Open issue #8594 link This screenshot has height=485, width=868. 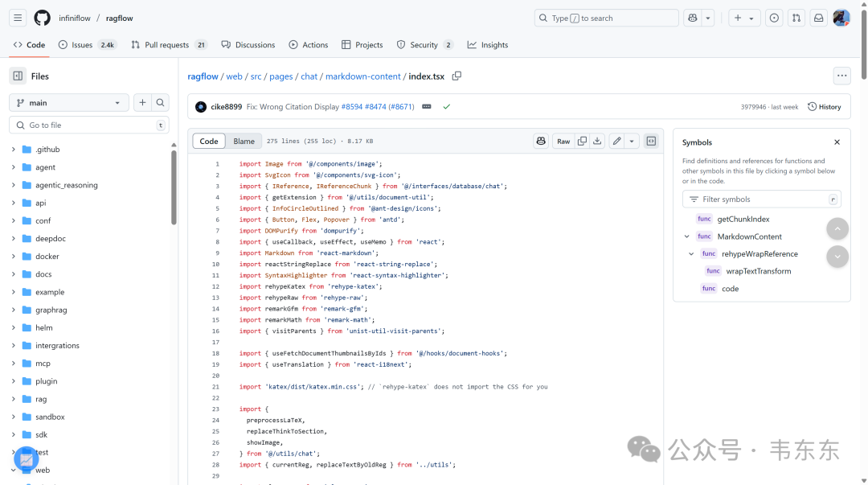point(352,107)
